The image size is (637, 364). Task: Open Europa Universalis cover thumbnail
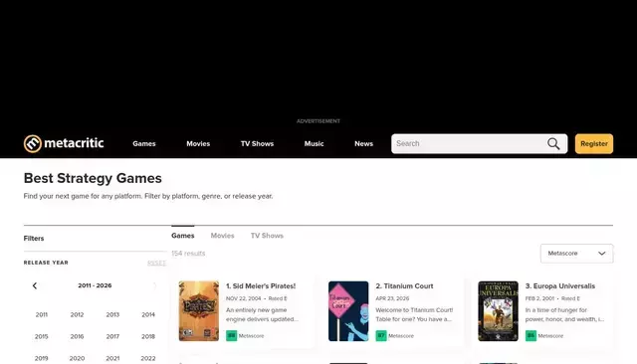pos(498,311)
